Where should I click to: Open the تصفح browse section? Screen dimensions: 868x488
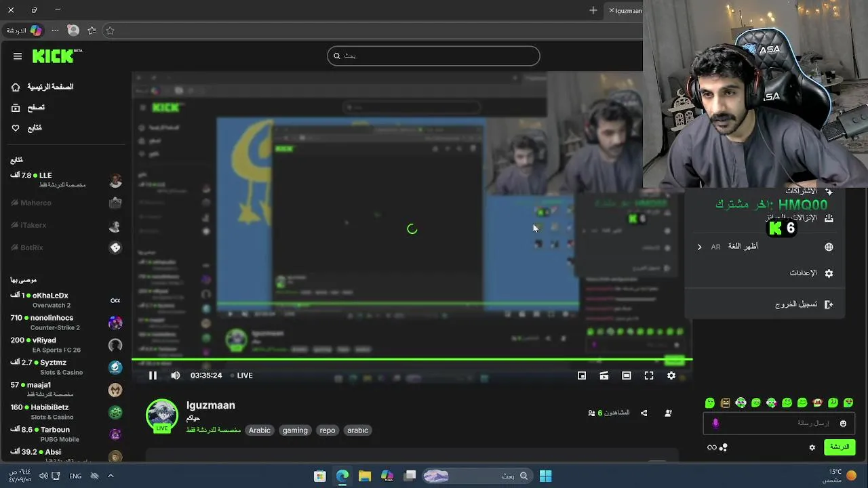28,108
